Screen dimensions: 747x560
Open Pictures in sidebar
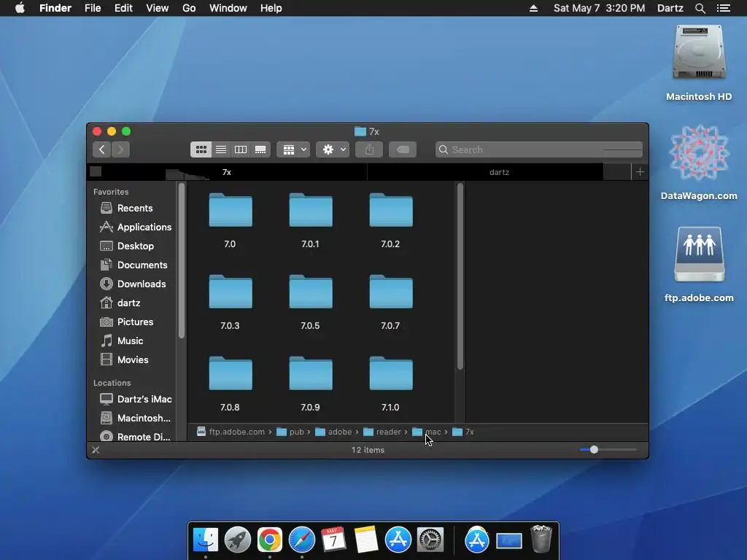pos(126,322)
